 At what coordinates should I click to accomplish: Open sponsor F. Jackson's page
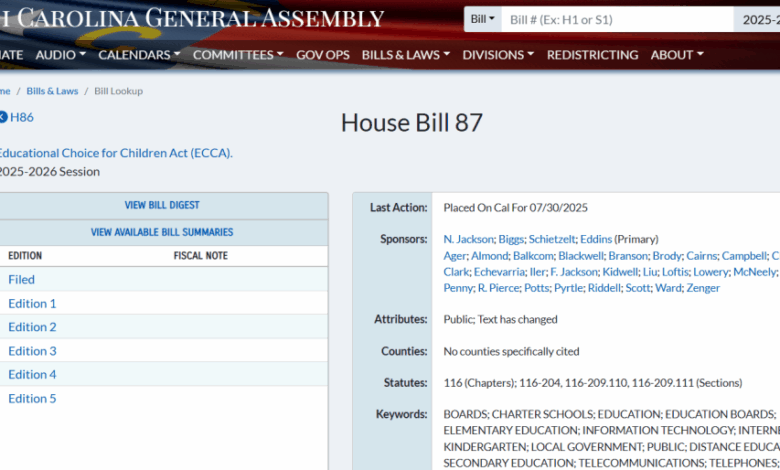(574, 272)
